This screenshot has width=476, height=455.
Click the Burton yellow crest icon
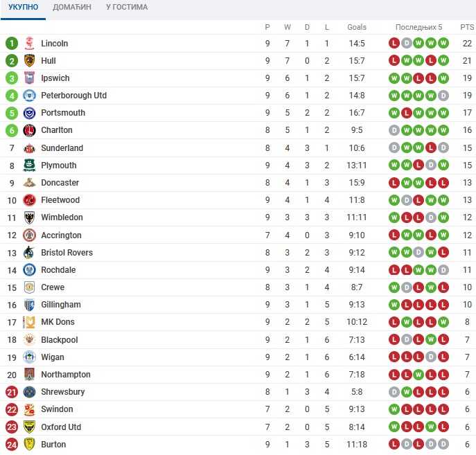(x=29, y=445)
